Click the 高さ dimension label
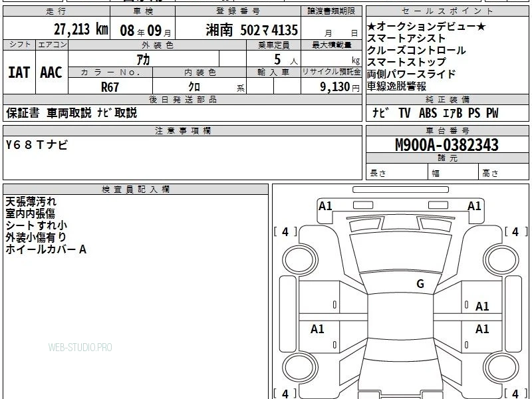Image resolution: width=532 pixels, height=399 pixels. pos(490,174)
